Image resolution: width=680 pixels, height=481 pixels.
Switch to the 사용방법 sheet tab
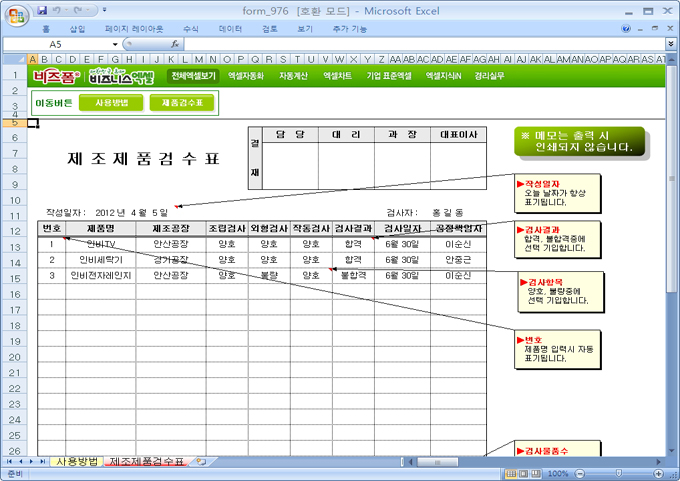click(x=76, y=462)
